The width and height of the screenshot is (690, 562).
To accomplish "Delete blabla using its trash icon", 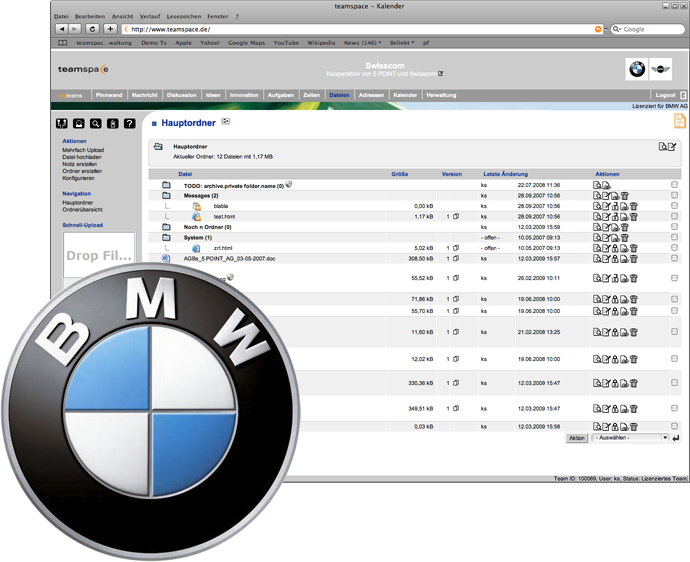I will coord(634,206).
